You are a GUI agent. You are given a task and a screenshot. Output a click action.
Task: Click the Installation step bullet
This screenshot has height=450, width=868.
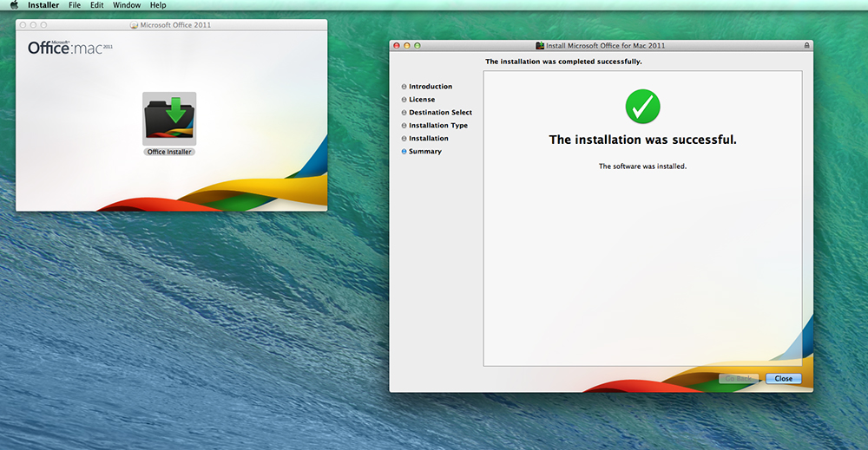404,139
